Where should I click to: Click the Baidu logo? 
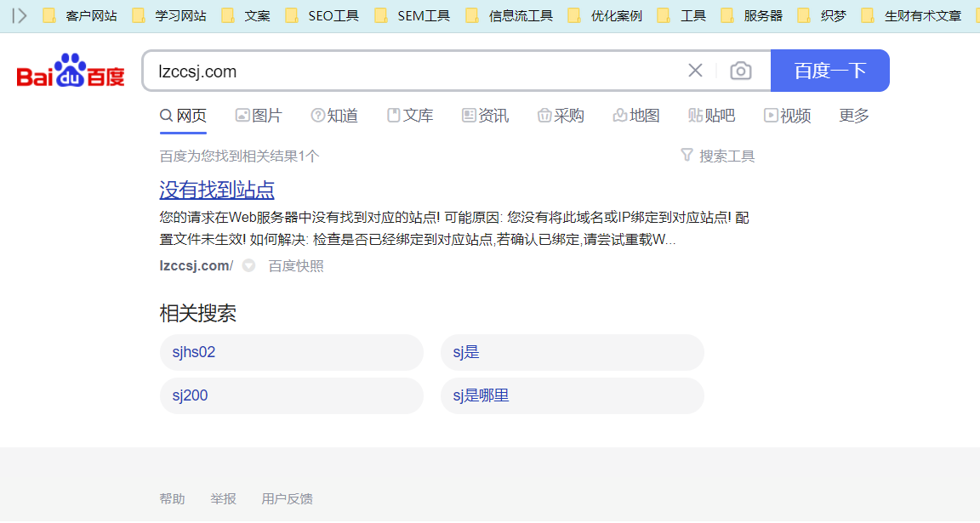point(70,71)
